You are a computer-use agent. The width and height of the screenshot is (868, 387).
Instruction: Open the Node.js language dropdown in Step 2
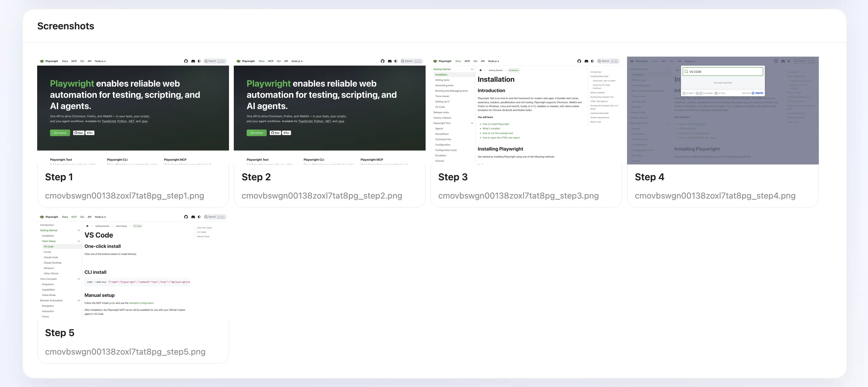[297, 61]
